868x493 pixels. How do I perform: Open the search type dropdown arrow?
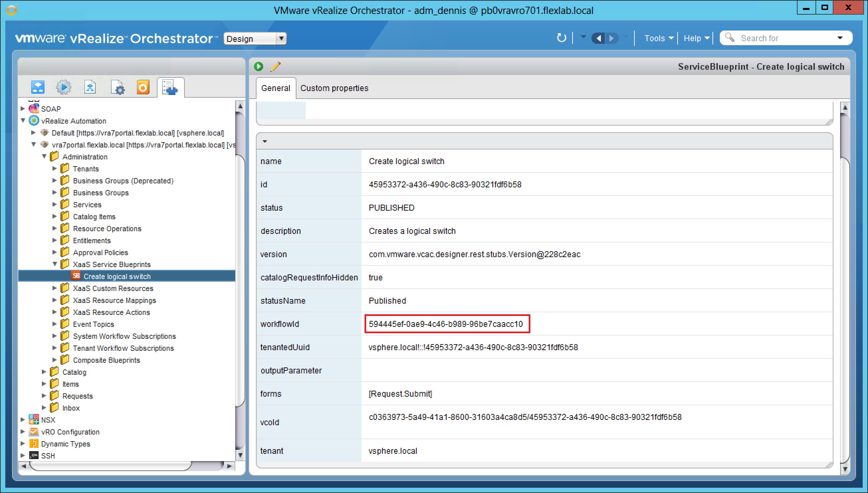tap(840, 38)
